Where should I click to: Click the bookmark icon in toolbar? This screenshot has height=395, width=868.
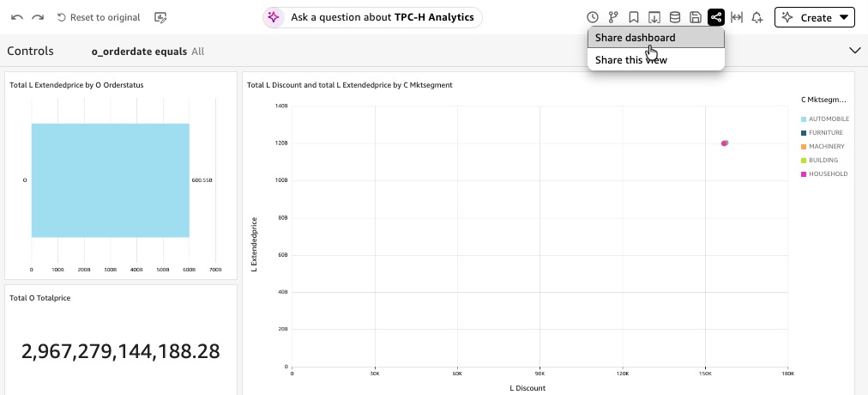(634, 17)
